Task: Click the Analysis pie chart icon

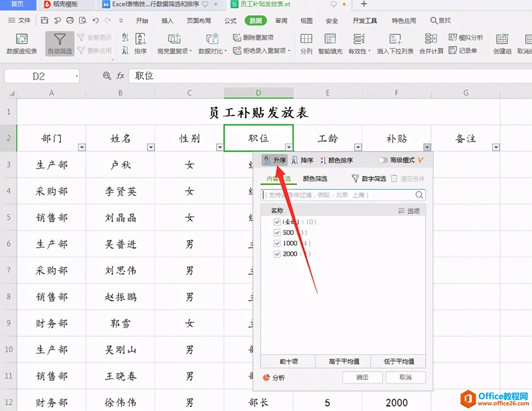Action: pyautogui.click(x=266, y=377)
